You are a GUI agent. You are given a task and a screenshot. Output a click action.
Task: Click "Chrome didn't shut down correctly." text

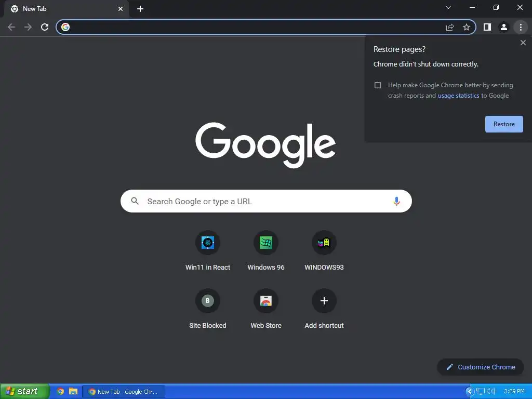click(426, 64)
